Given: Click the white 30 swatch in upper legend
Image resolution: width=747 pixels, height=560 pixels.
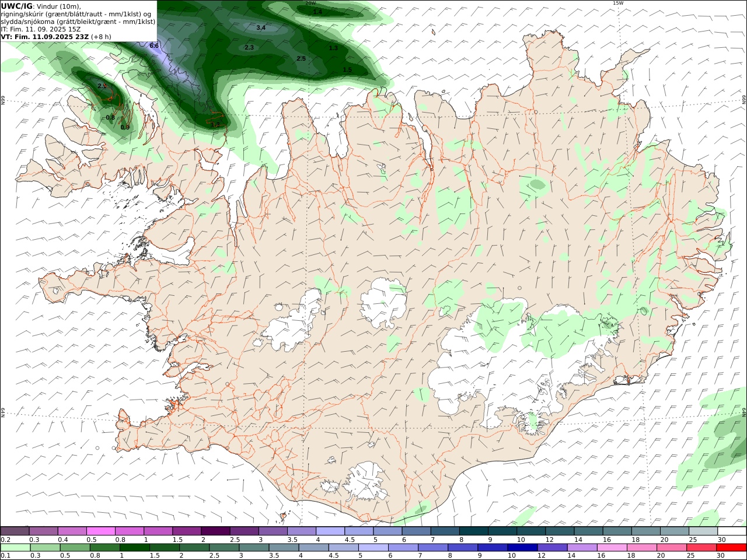Looking at the screenshot, I should point(732,531).
